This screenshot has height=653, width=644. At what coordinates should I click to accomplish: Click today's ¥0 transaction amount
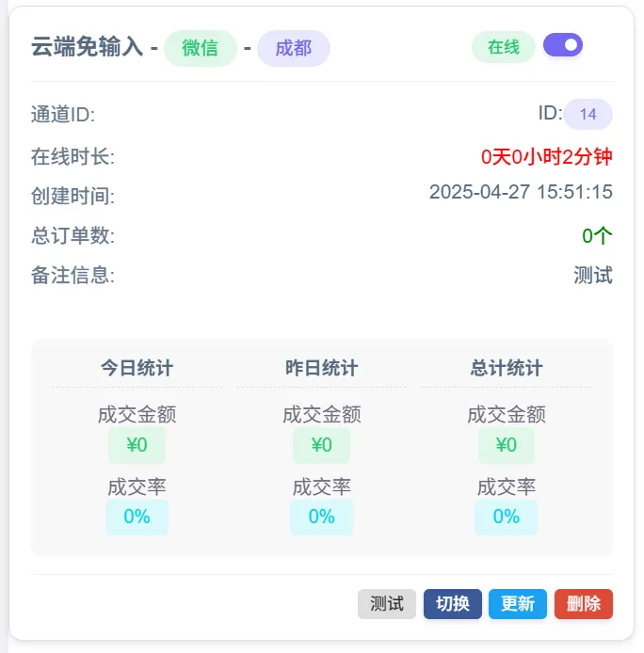(137, 445)
